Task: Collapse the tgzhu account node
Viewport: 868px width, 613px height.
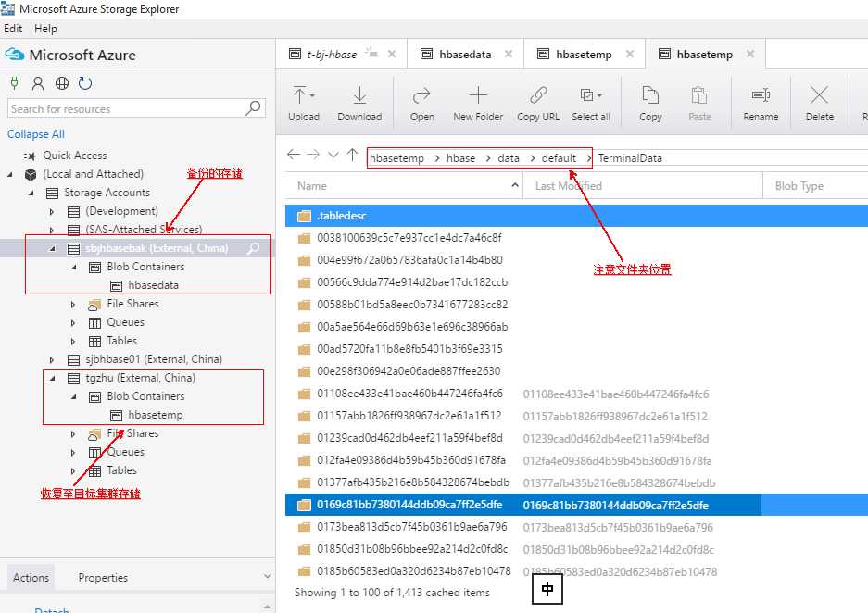Action: (53, 379)
